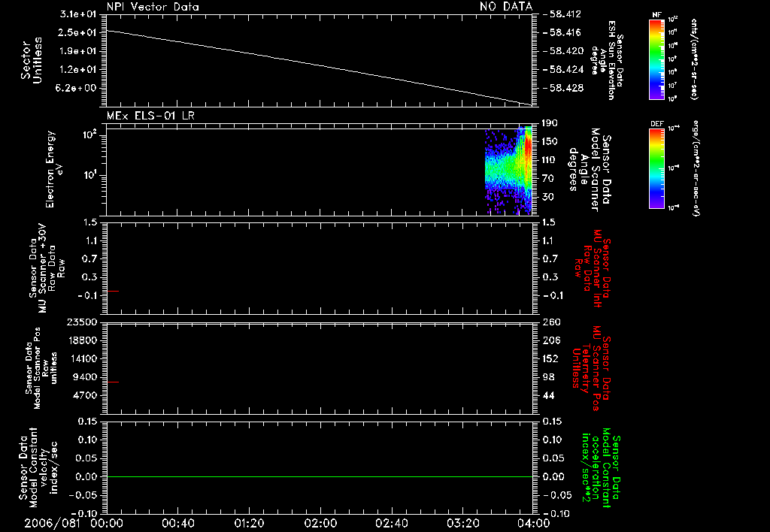Click the '23500' scanner position axis value
770x532 pixels.
click(82, 322)
